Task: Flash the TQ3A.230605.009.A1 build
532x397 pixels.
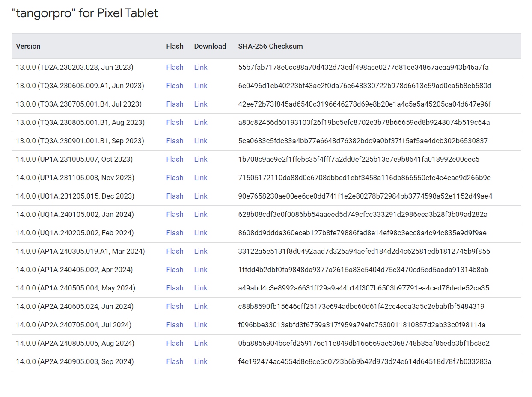Action: (175, 86)
